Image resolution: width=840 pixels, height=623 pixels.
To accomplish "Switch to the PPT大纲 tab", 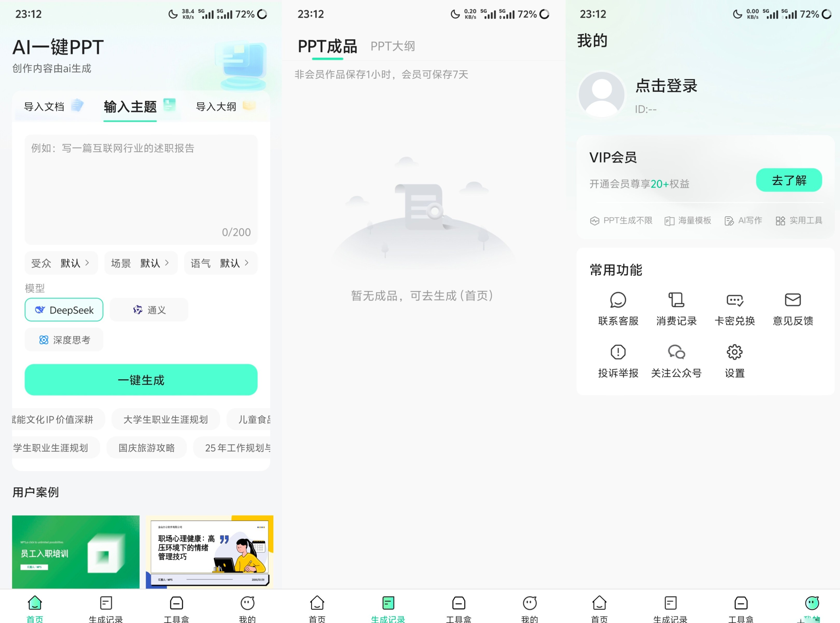I will pyautogui.click(x=393, y=46).
